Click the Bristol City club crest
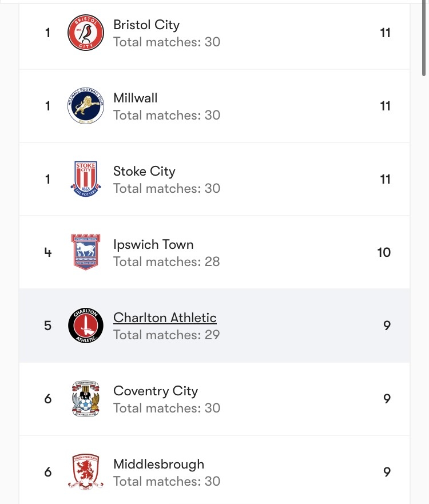 click(x=86, y=33)
